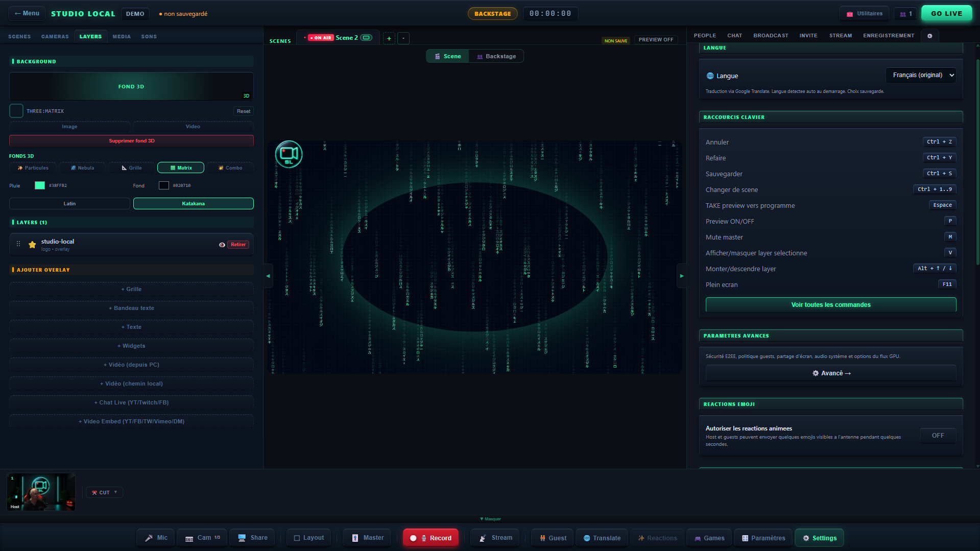Turn on animated reactions OFF toggle
Image resolution: width=980 pixels, height=551 pixels.
[x=938, y=436]
